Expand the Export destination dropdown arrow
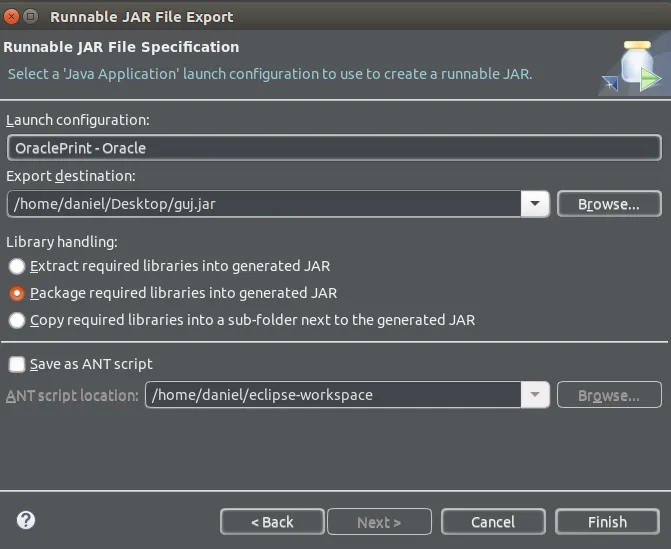This screenshot has height=549, width=671. coord(536,204)
